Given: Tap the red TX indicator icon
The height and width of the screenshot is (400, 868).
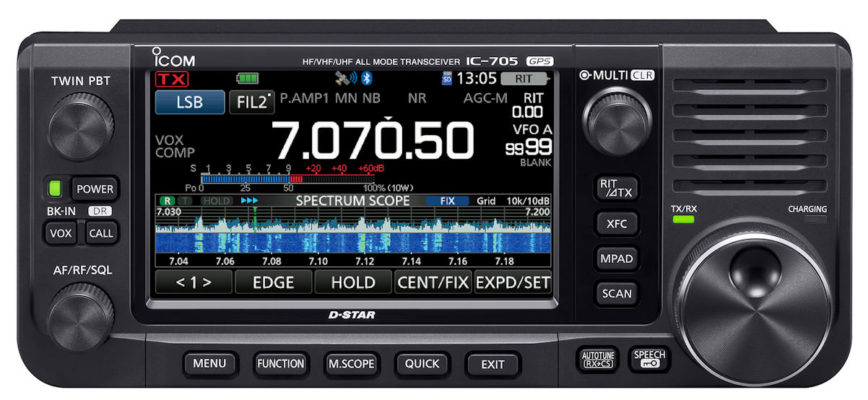Looking at the screenshot, I should pos(172,79).
